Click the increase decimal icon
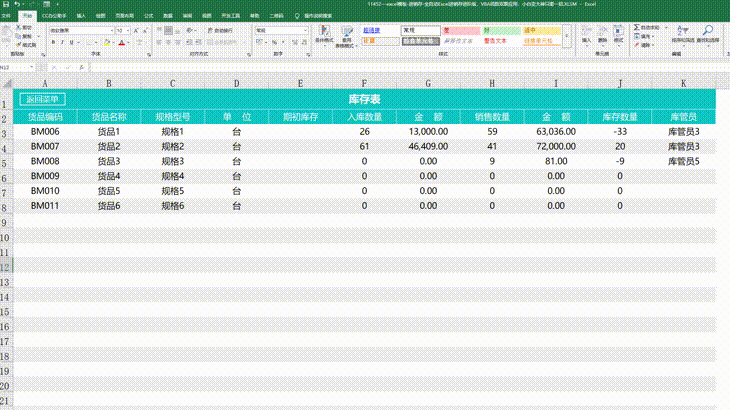The height and width of the screenshot is (410, 730). pyautogui.click(x=294, y=42)
